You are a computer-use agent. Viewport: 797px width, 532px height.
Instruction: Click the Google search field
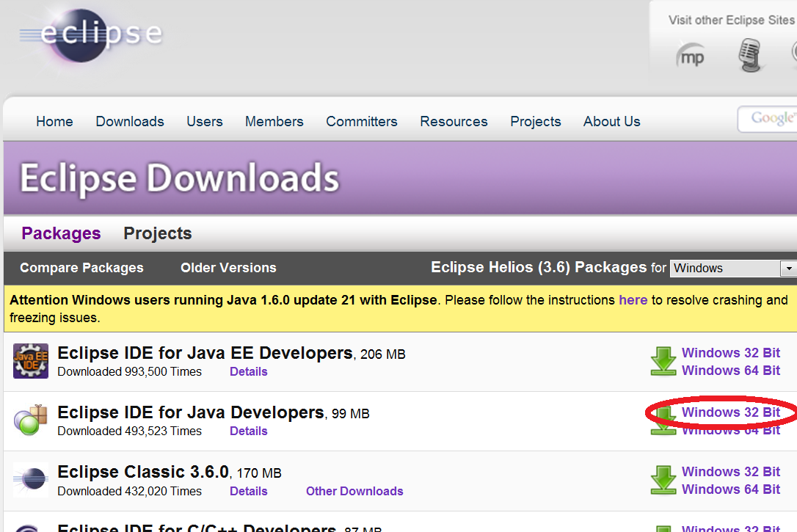tap(768, 119)
